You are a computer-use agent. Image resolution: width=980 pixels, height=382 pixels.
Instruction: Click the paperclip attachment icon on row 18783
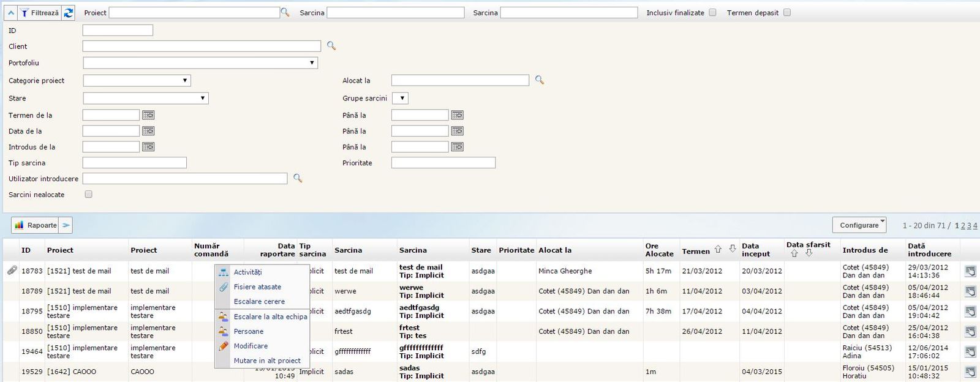(x=12, y=271)
